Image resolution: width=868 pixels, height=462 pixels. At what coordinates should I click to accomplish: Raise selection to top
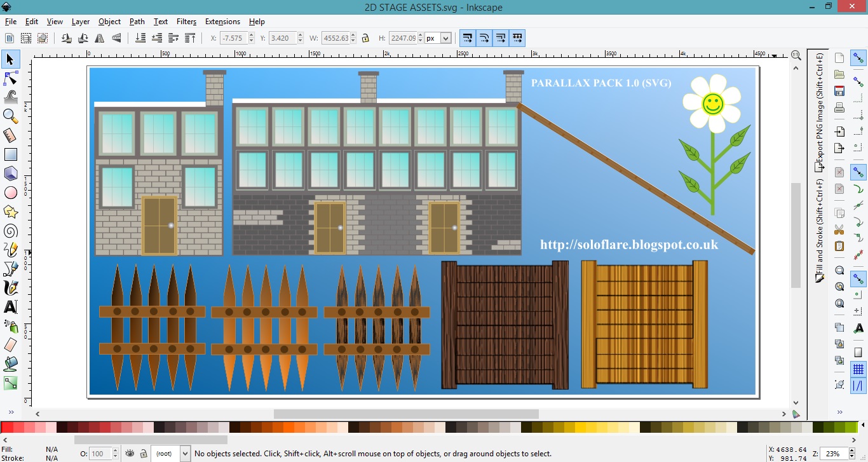190,38
